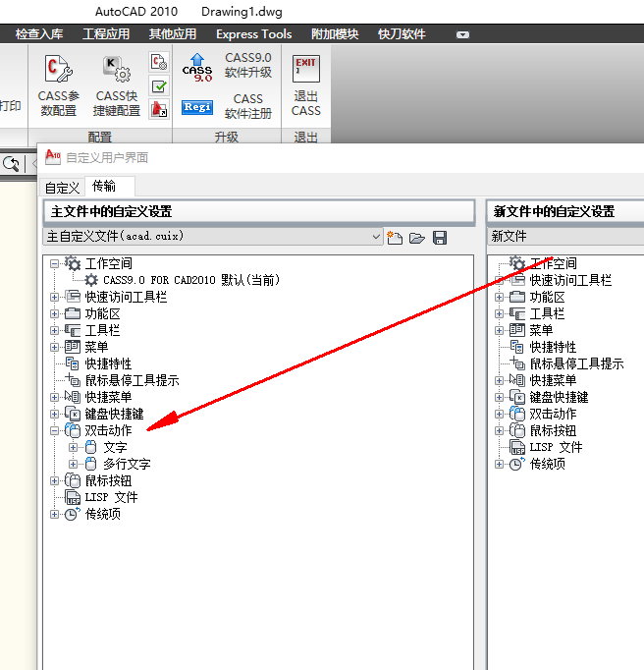The height and width of the screenshot is (670, 644).
Task: Click the Regi software registration icon
Action: point(197,107)
